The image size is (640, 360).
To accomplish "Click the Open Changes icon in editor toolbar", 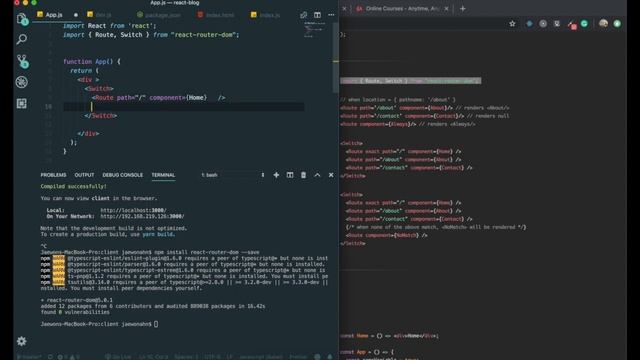I will point(303,15).
